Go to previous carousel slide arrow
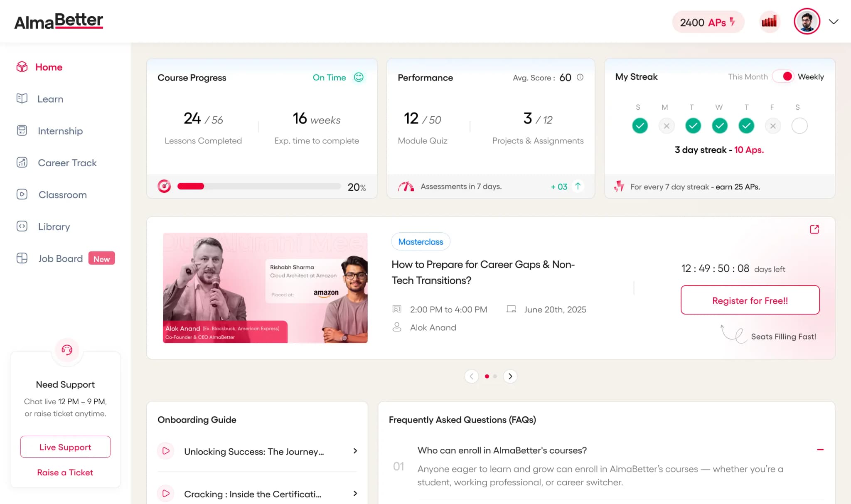The image size is (851, 504). (x=472, y=376)
